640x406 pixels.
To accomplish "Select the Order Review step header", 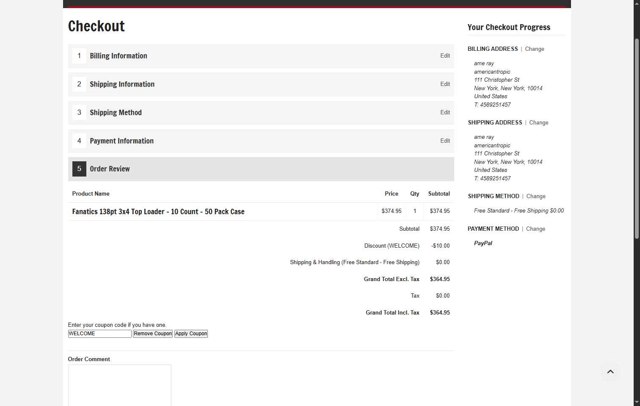I will point(261,169).
